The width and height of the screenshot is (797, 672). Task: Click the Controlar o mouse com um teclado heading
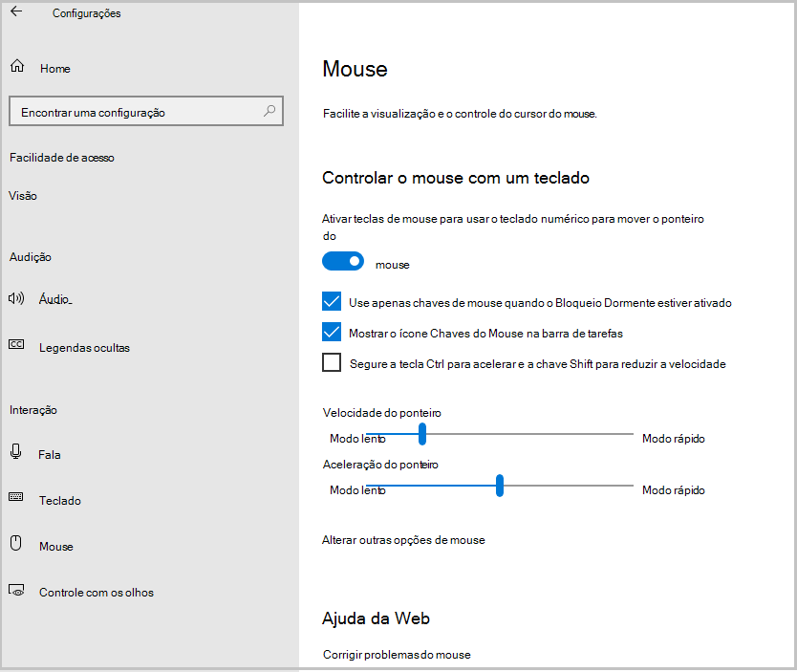[456, 178]
